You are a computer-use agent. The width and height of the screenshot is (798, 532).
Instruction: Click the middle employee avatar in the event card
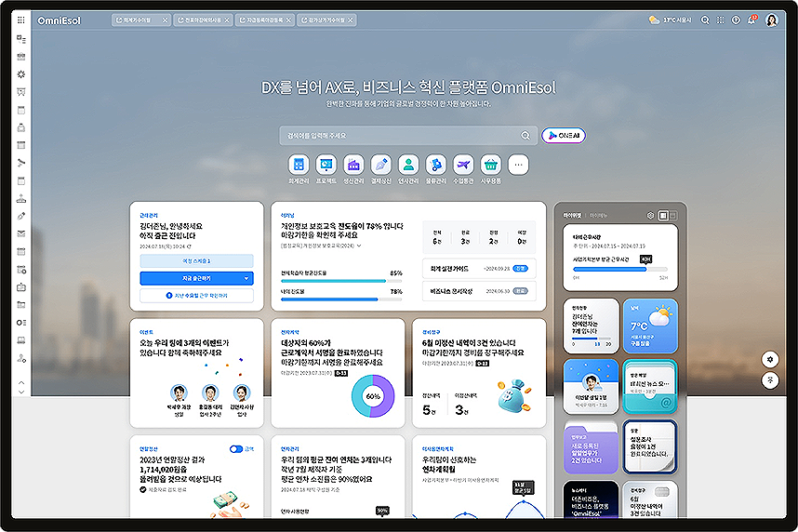[210, 393]
